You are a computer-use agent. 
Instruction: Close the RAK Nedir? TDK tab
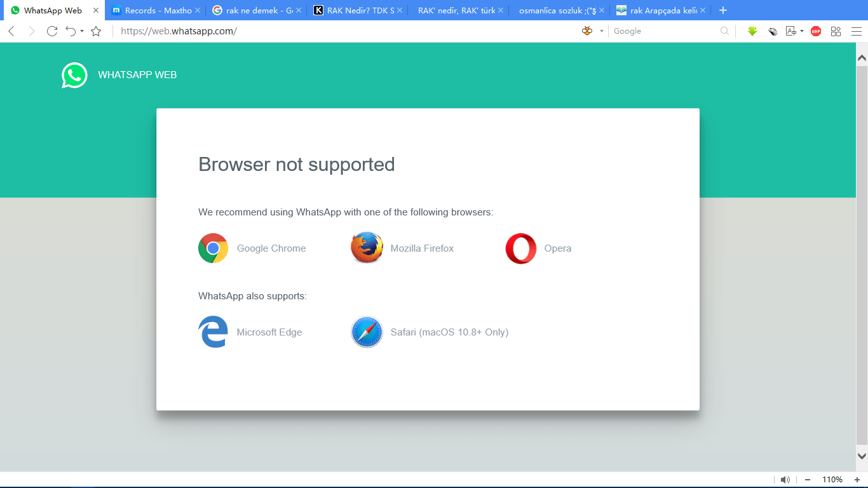pyautogui.click(x=400, y=10)
